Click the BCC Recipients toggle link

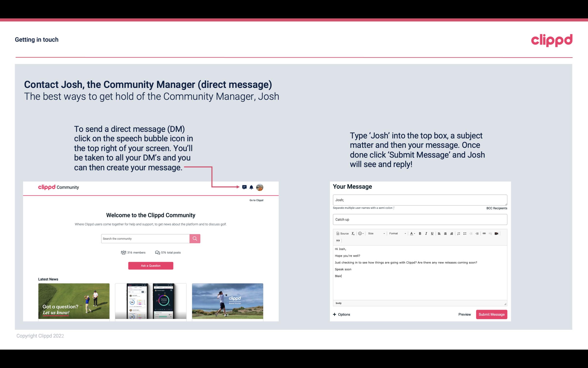(497, 208)
